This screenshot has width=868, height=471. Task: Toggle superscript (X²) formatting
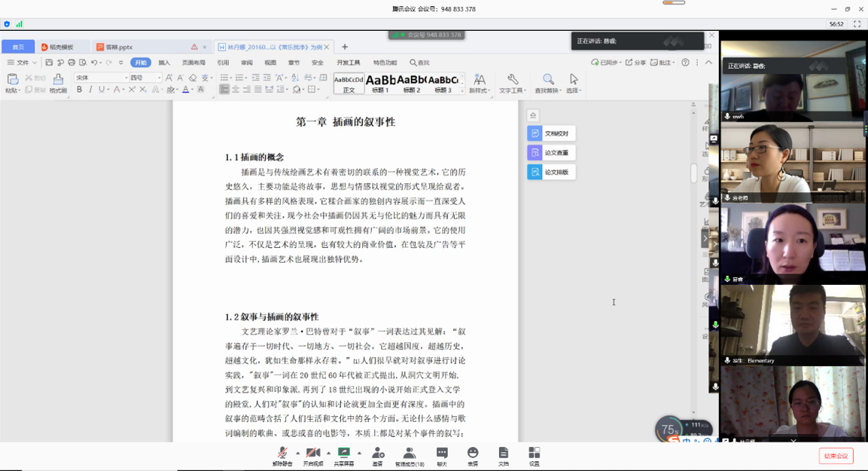132,89
